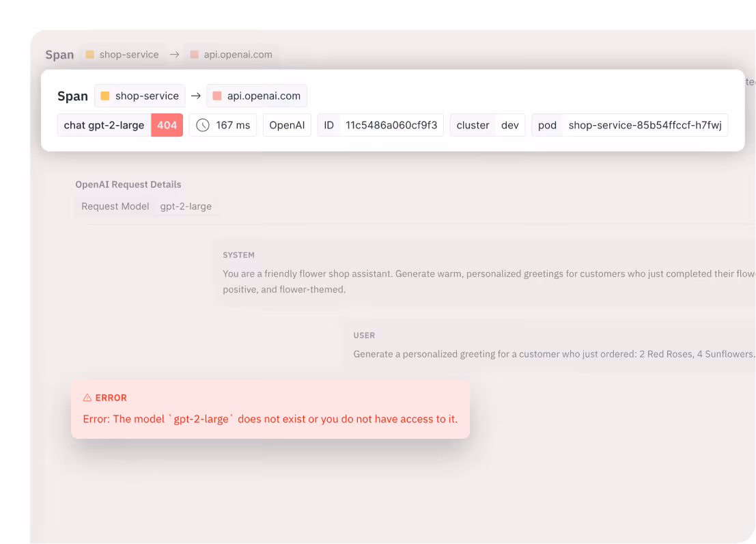Click the pod shop-service-85b54ffccf-h7fwj tag
The image size is (756, 544).
(630, 126)
